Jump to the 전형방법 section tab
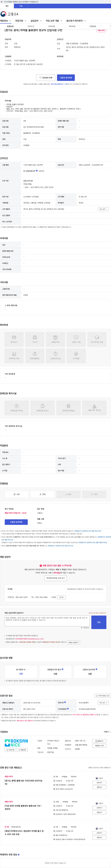 pos(92,26)
